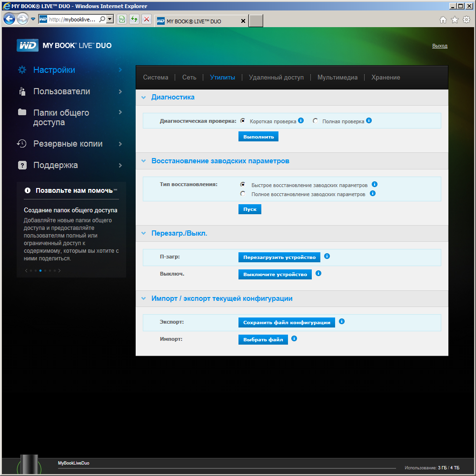Show info for Короткая проверка
Viewport: 476px width, 476px height.
(x=301, y=120)
